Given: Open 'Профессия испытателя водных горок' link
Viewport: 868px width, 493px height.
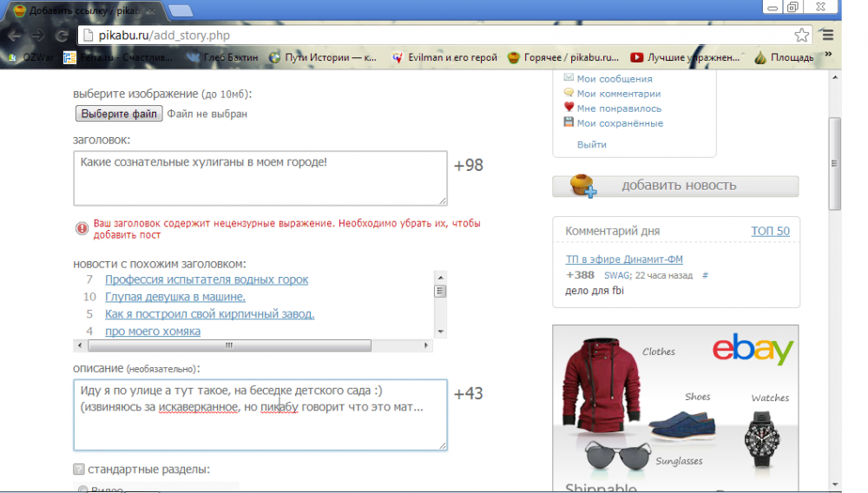Looking at the screenshot, I should [x=207, y=279].
